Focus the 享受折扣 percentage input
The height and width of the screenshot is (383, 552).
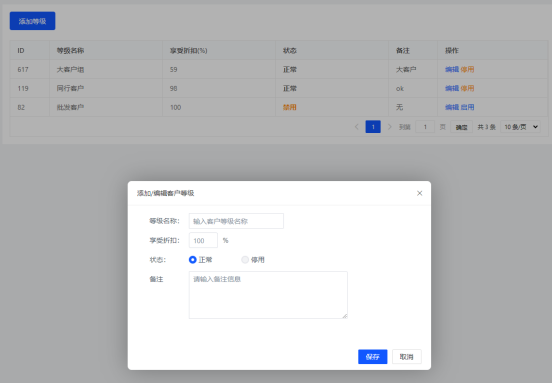[203, 240]
